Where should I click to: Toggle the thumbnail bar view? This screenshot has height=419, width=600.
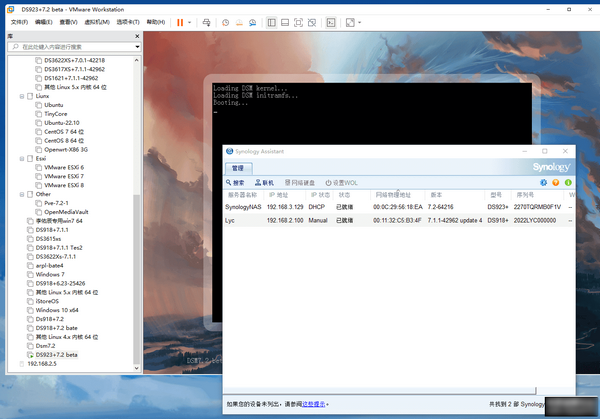pos(285,23)
